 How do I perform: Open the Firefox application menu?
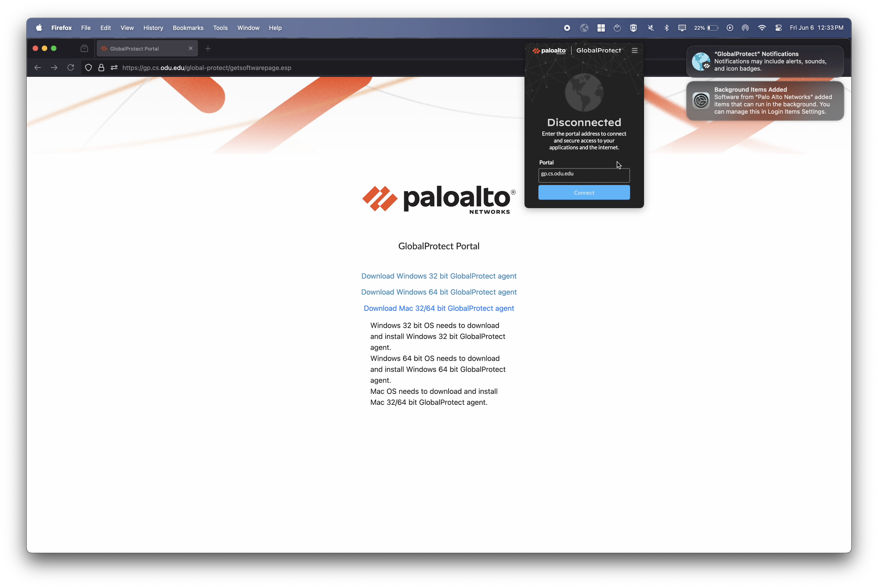point(62,28)
